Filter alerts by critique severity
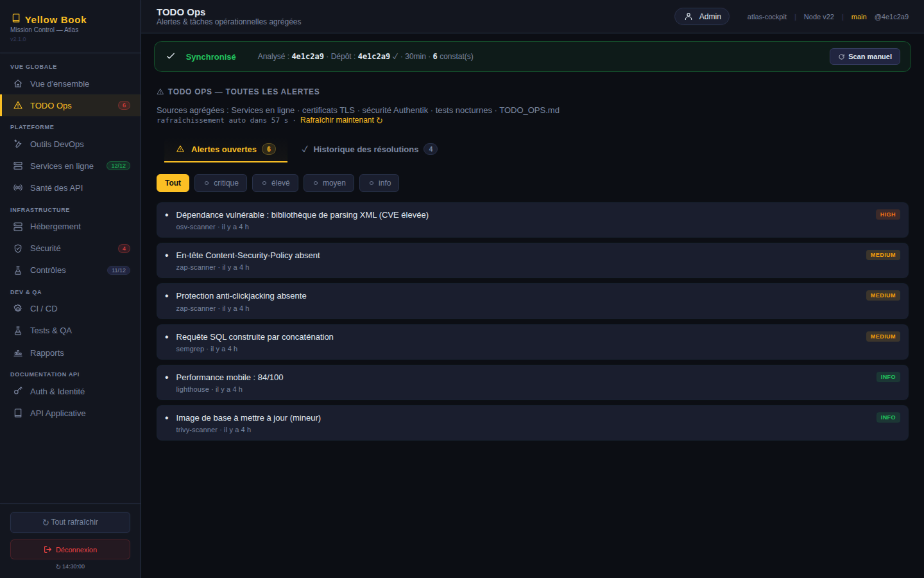The height and width of the screenshot is (578, 924). 221,183
